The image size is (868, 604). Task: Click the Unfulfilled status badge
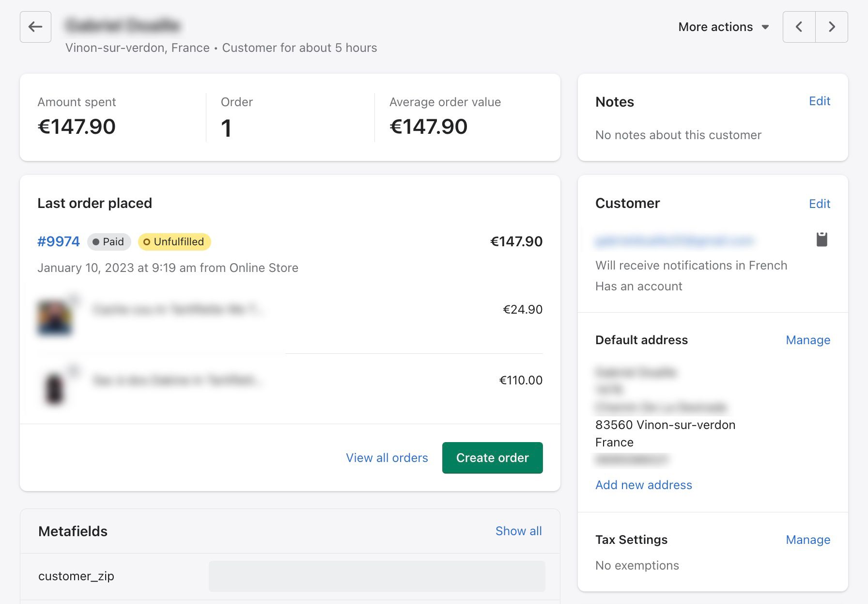(174, 241)
